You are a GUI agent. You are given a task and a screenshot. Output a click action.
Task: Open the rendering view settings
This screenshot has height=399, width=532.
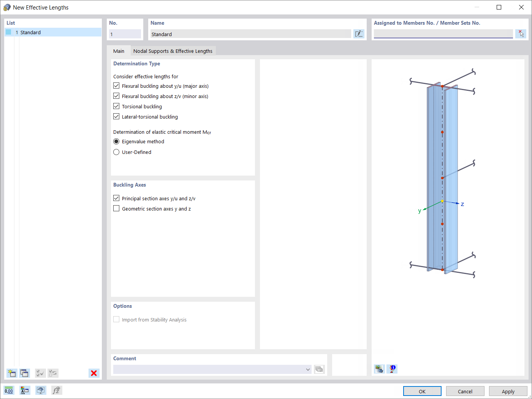pos(41,390)
